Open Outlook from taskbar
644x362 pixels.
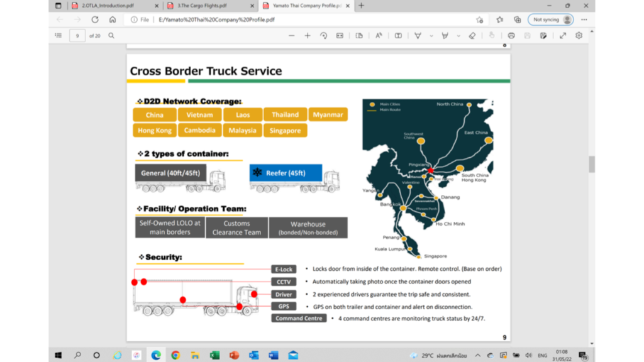point(254,355)
